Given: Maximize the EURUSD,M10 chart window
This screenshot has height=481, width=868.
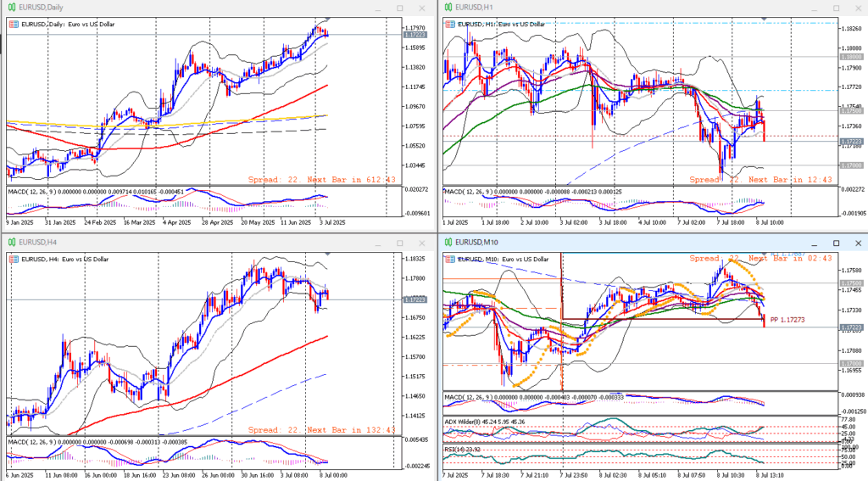Looking at the screenshot, I should pos(836,243).
